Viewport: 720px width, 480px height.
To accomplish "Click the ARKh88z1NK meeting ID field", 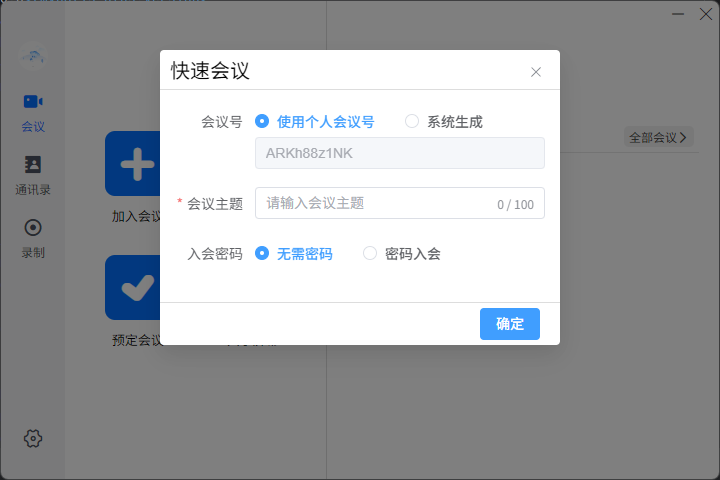I will pyautogui.click(x=399, y=153).
